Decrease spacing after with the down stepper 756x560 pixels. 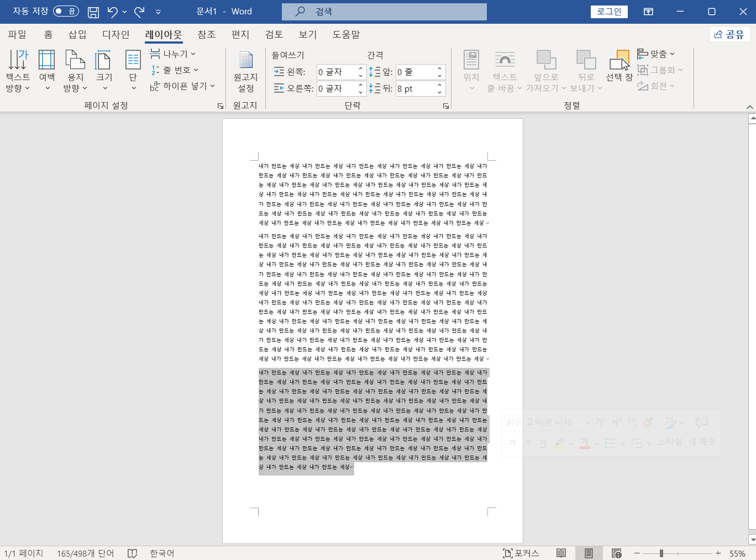(x=440, y=92)
